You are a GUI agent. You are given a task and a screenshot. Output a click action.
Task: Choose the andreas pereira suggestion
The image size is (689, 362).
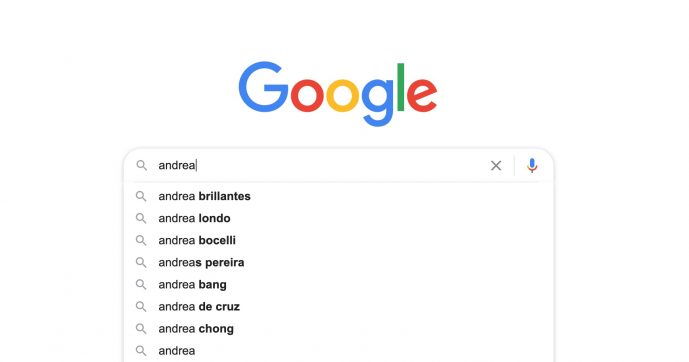(x=338, y=262)
